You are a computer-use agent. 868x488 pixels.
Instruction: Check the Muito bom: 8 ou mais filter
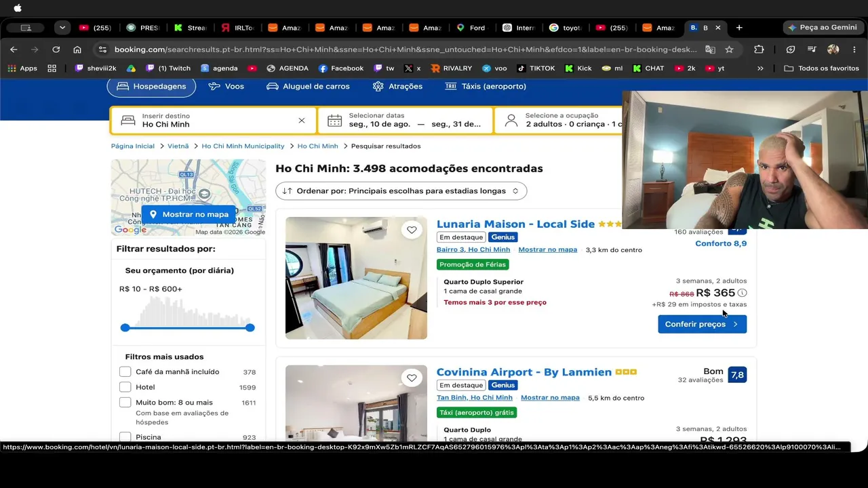[x=125, y=403]
